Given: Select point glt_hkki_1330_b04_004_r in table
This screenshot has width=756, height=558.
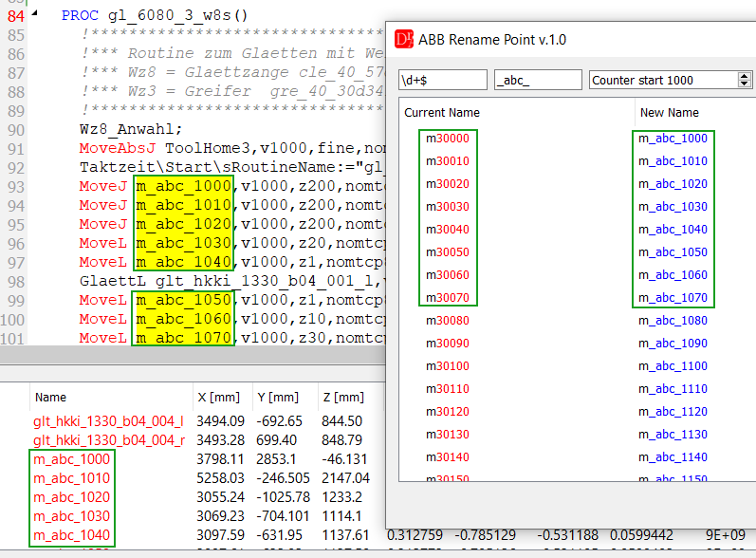Looking at the screenshot, I should [109, 440].
